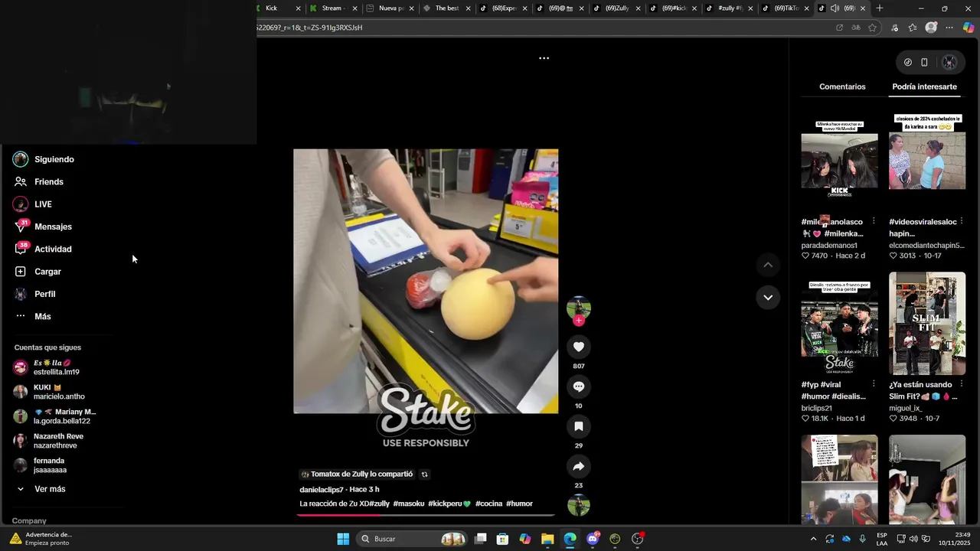Click the #humor hashtag in caption
The width and height of the screenshot is (980, 551).
[x=519, y=504]
